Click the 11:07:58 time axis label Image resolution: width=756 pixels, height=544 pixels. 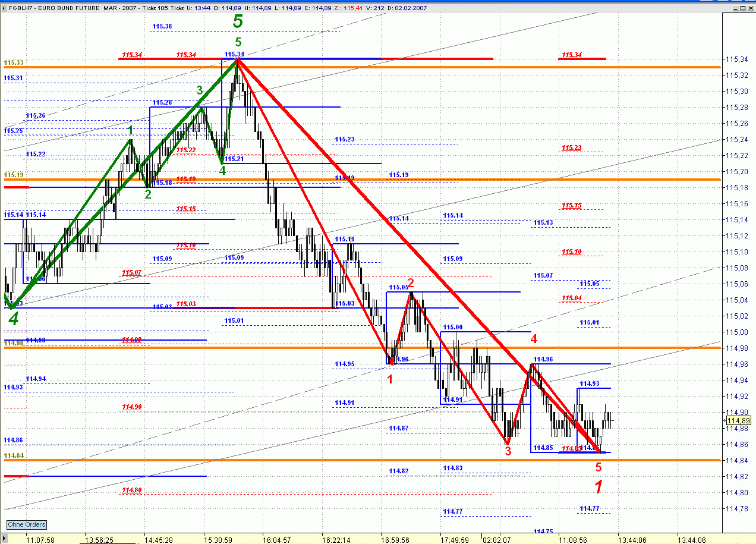click(x=41, y=540)
